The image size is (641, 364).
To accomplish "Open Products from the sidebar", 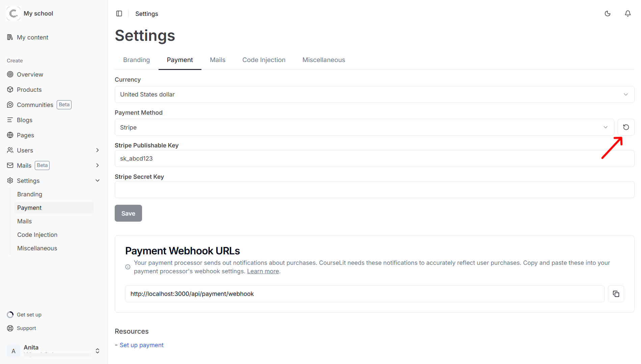I will pos(29,89).
